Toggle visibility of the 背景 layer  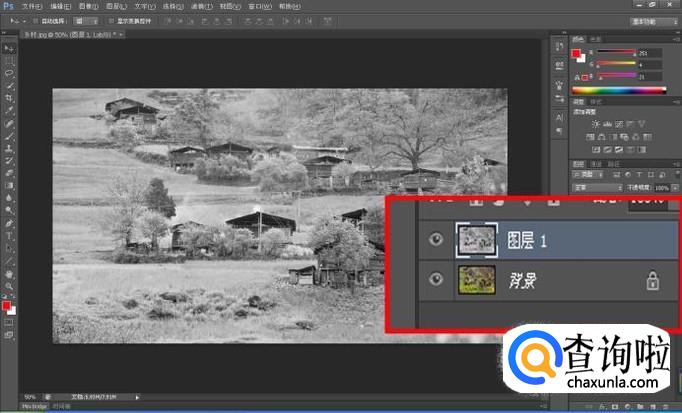435,280
